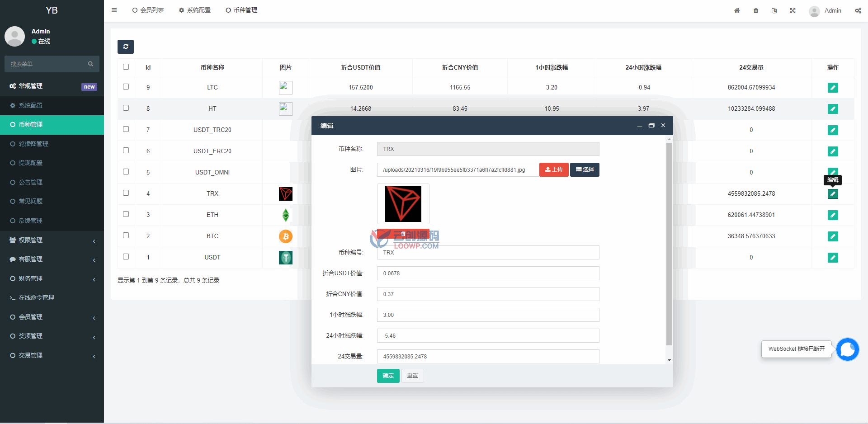Open the home icon in top bar
Viewport: 868px width, 424px height.
click(737, 10)
